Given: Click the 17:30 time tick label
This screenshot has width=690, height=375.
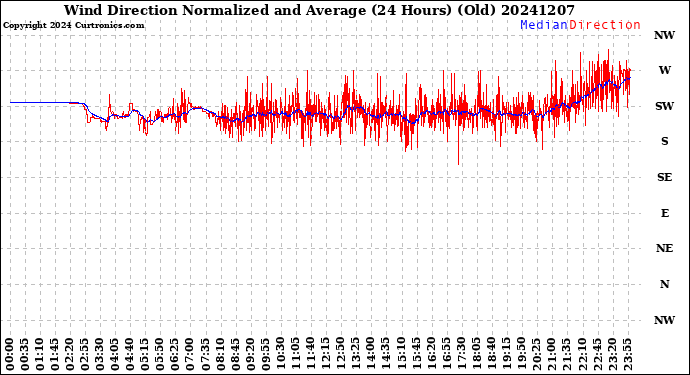Looking at the screenshot, I should tap(462, 353).
